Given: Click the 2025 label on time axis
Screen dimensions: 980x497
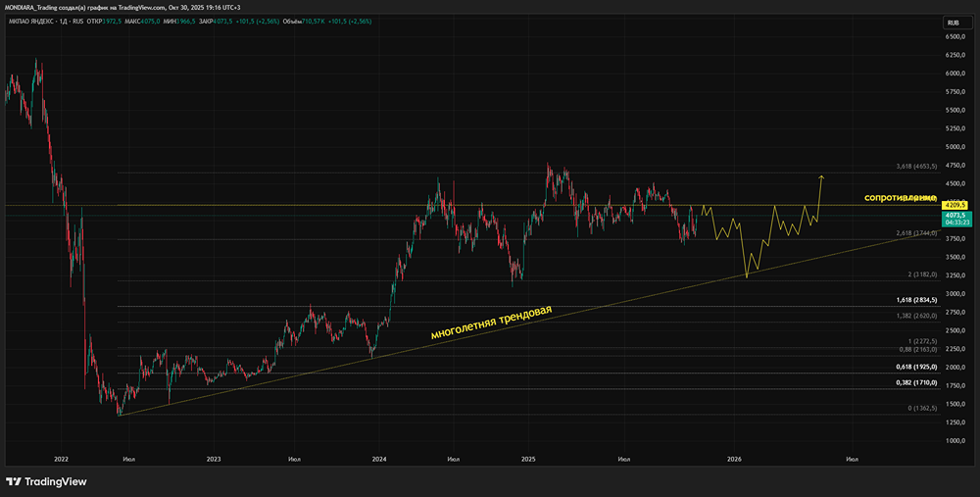Looking at the screenshot, I should (x=528, y=459).
